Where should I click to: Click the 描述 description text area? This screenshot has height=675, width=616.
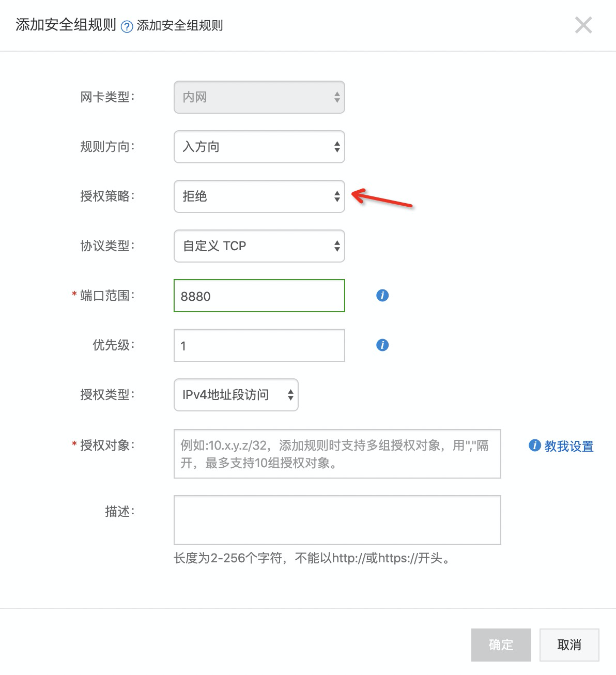337,519
